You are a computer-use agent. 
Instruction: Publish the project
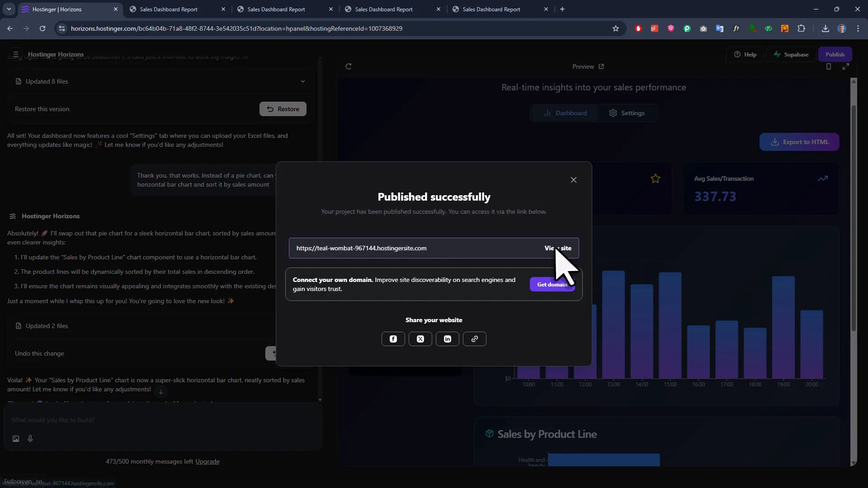(835, 54)
